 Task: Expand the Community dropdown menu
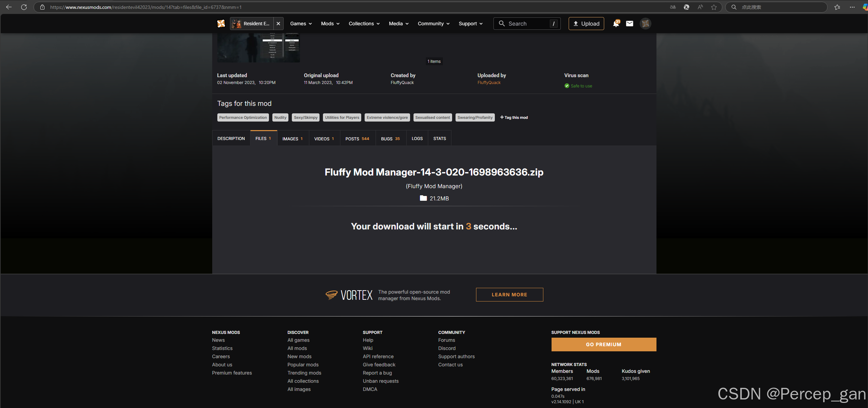tap(433, 24)
